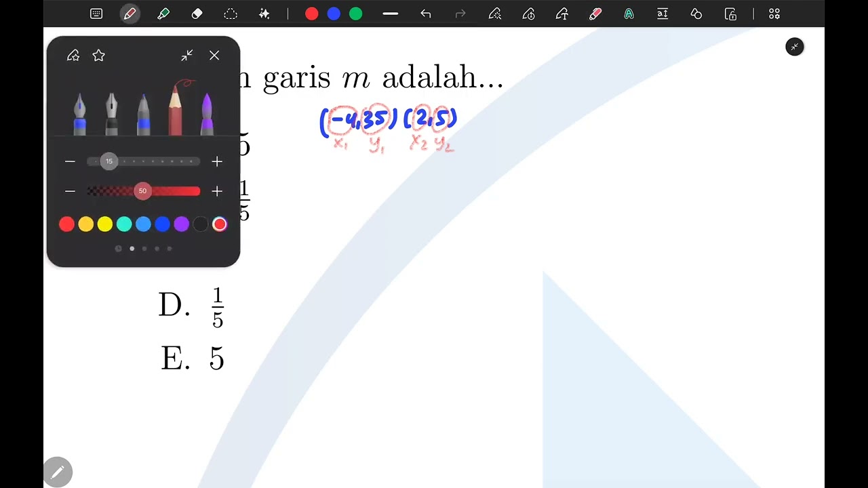868x488 pixels.
Task: Open the shapes tool
Action: pos(696,14)
